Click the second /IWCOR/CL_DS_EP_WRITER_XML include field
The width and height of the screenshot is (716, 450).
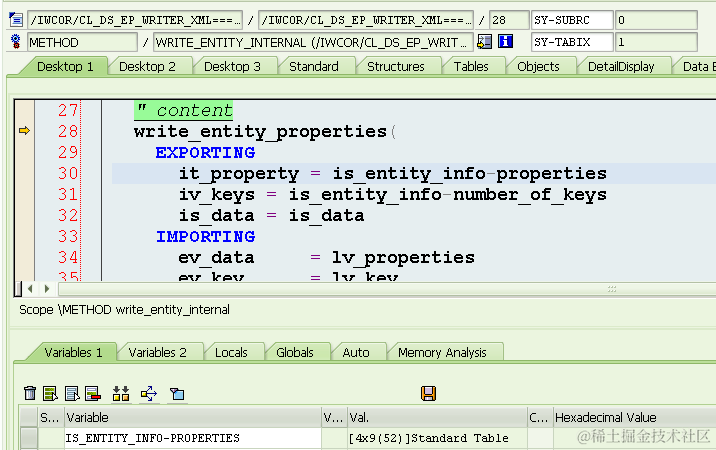tap(366, 20)
